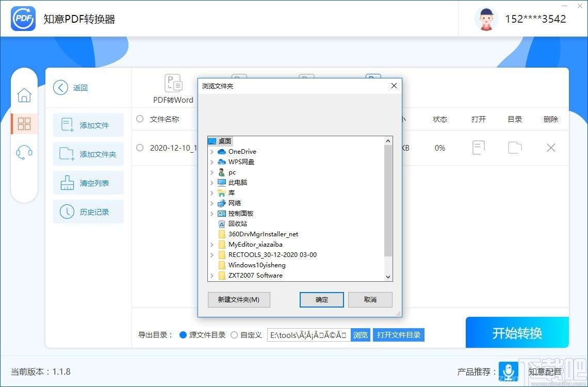Image resolution: width=588 pixels, height=387 pixels.
Task: Open the user avatar profile
Action: 486,19
